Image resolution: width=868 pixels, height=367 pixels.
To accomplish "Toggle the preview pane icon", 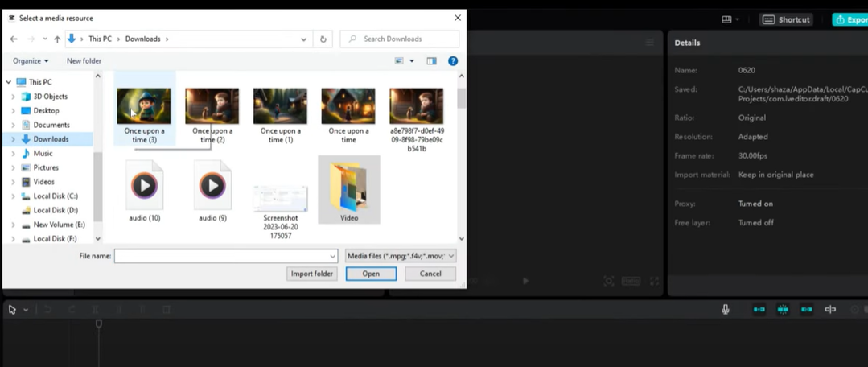I will point(431,61).
